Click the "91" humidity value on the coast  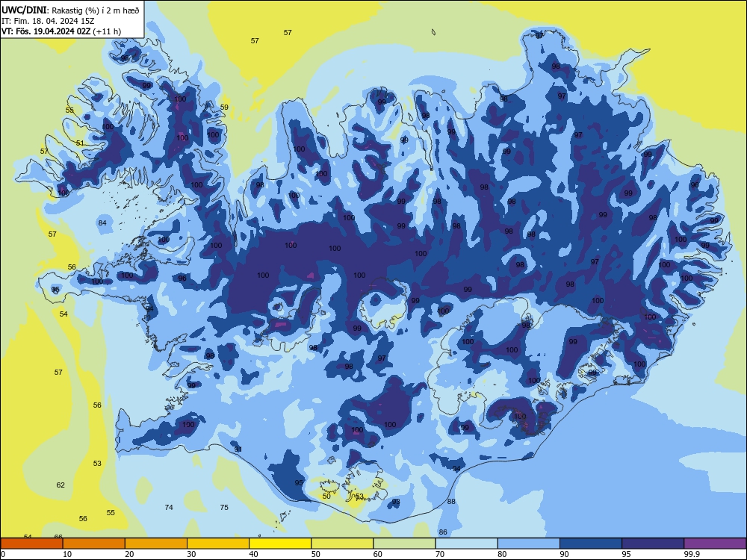pos(238,449)
